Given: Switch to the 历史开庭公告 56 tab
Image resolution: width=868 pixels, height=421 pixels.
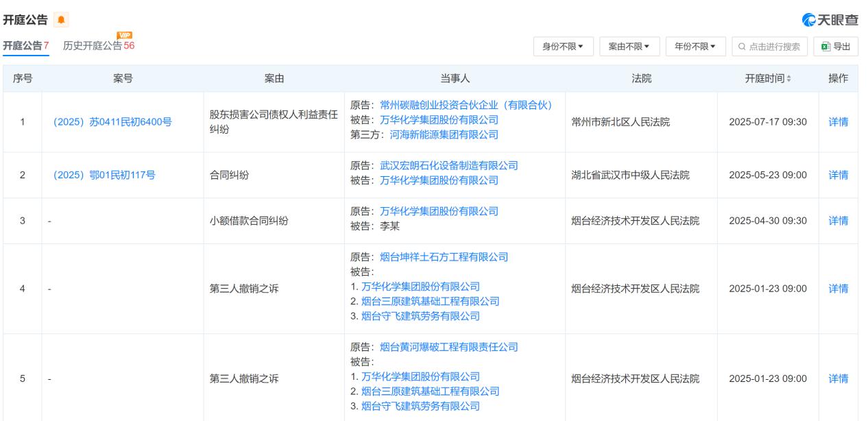Looking at the screenshot, I should coord(99,46).
